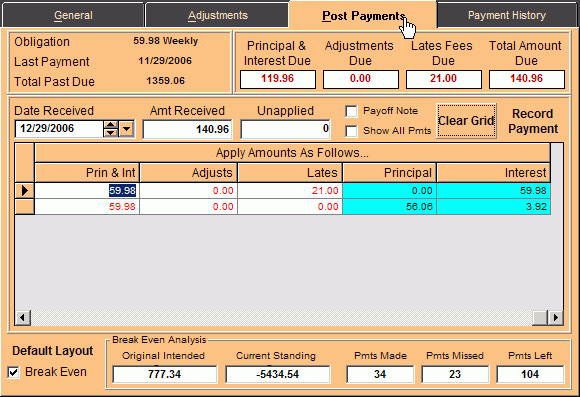This screenshot has width=580, height=397.
Task: Click the Lates Fees Due 21.00 field
Action: 444,79
